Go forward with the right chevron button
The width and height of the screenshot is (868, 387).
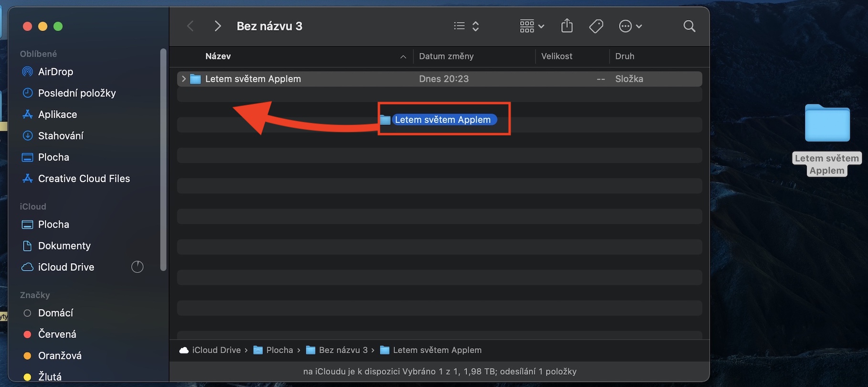coord(218,26)
